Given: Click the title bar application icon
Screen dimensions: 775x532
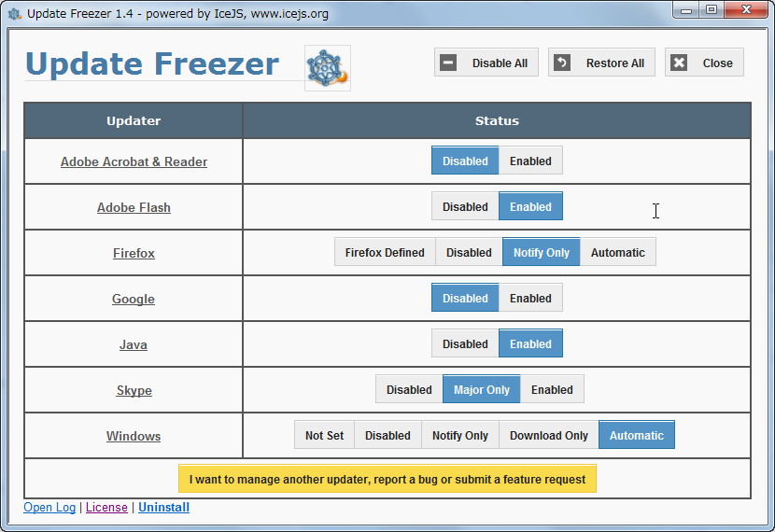Looking at the screenshot, I should tap(14, 13).
